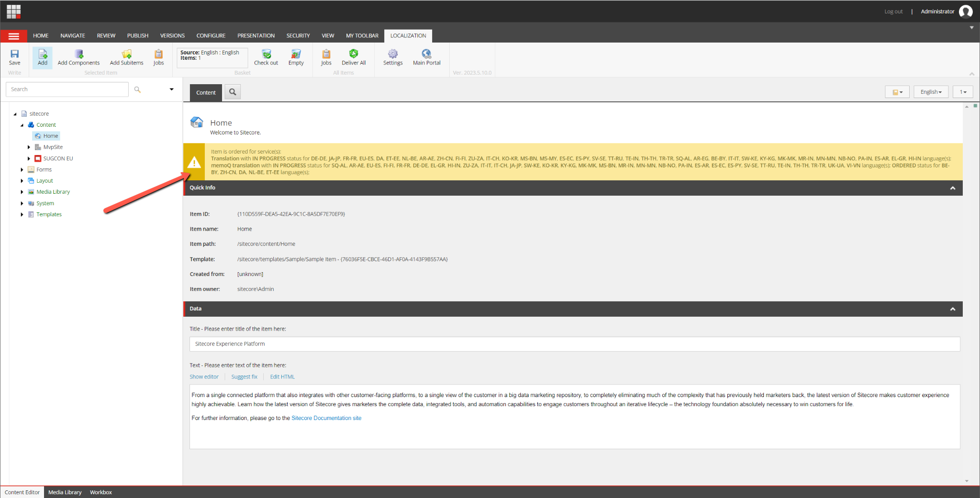Click the Administrator avatar icon

[966, 11]
